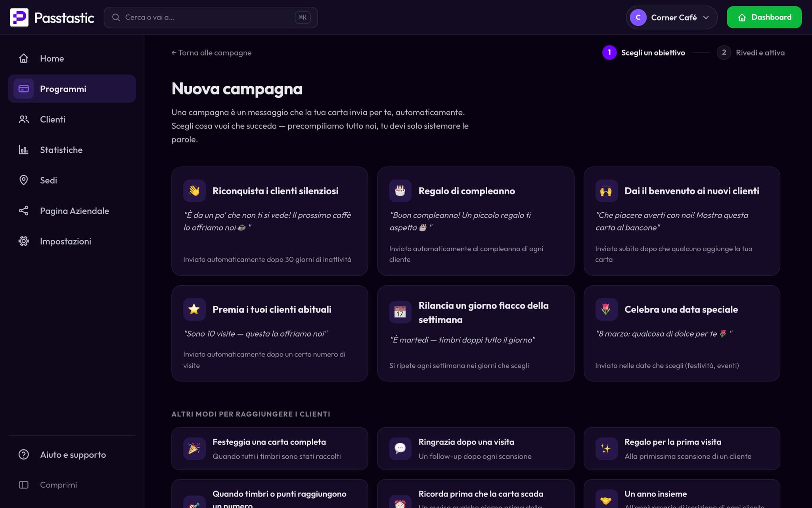Viewport: 812px width, 508px height.
Task: Select Festeggia una carta completa title
Action: coord(269,442)
